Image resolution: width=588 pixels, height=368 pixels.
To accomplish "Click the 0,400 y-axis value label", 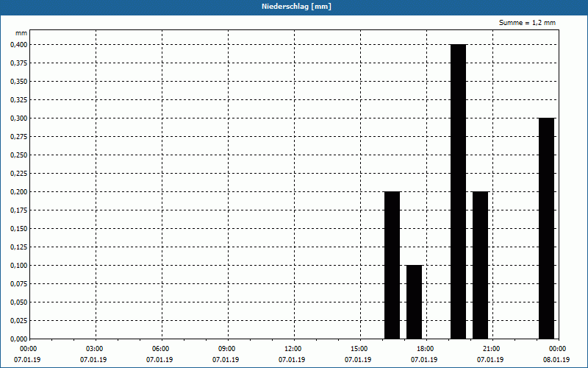I will 18,44.
